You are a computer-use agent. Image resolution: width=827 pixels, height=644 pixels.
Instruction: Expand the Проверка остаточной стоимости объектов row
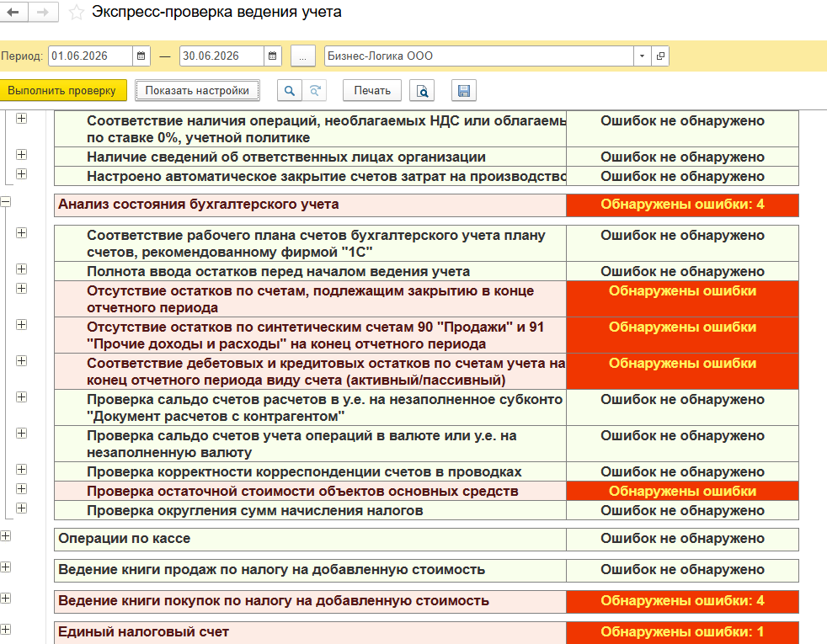(21, 488)
